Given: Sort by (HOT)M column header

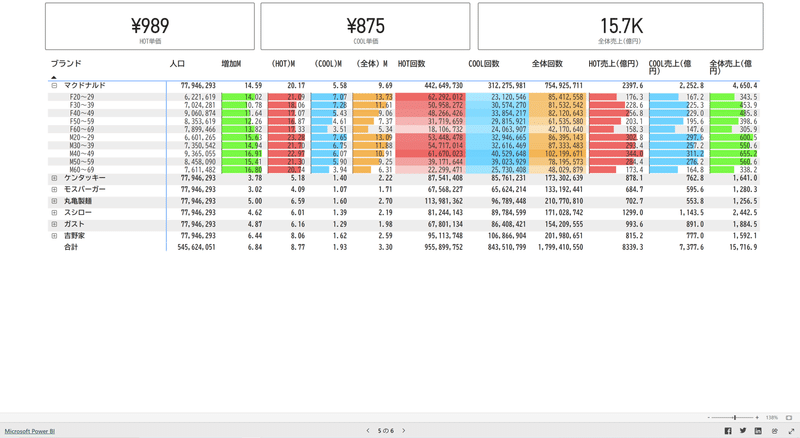Looking at the screenshot, I should coord(283,64).
